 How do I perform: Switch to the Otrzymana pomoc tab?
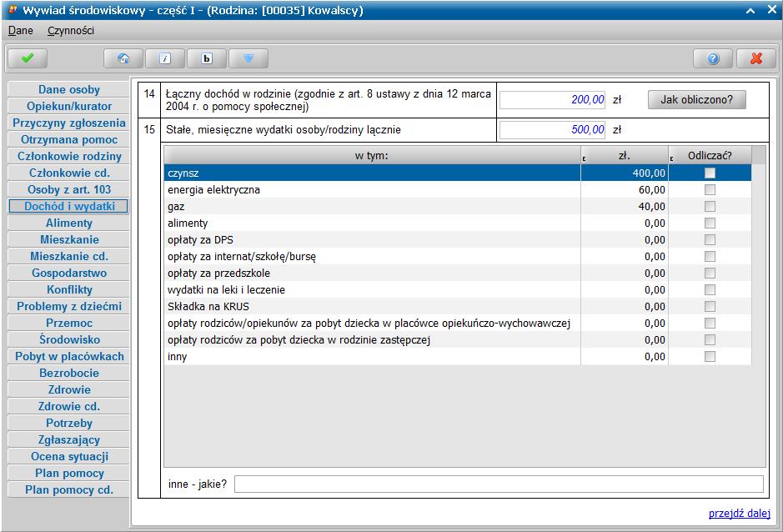(69, 139)
